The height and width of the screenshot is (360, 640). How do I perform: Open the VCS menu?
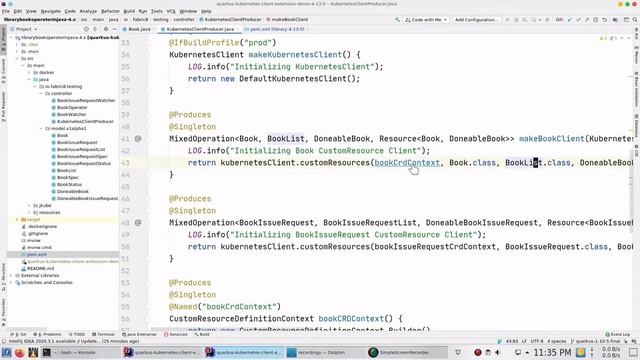171,11
